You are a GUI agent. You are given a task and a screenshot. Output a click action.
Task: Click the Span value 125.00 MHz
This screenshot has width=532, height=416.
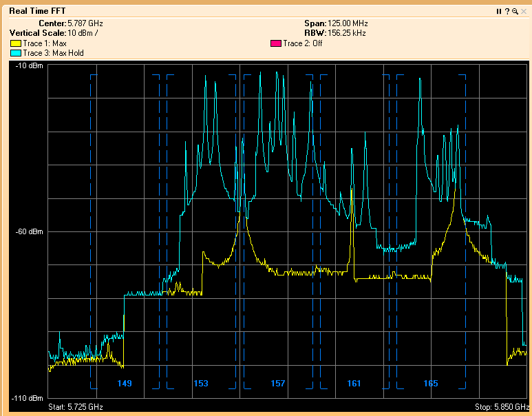tap(345, 23)
